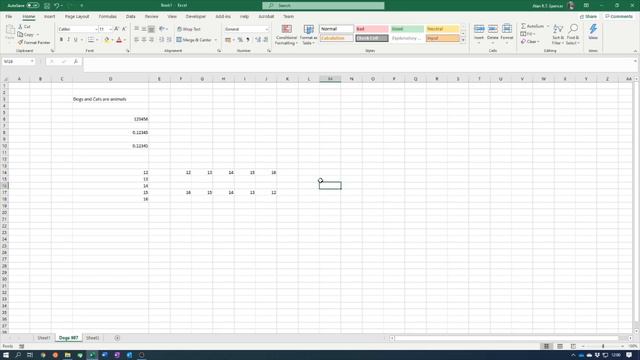This screenshot has height=360, width=640.
Task: Increase the font size
Action: [x=117, y=29]
